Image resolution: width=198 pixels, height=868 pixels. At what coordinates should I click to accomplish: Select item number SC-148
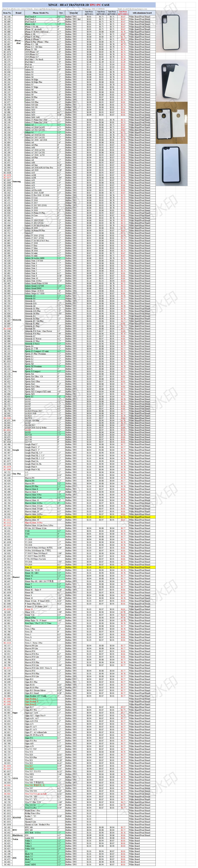7,16
